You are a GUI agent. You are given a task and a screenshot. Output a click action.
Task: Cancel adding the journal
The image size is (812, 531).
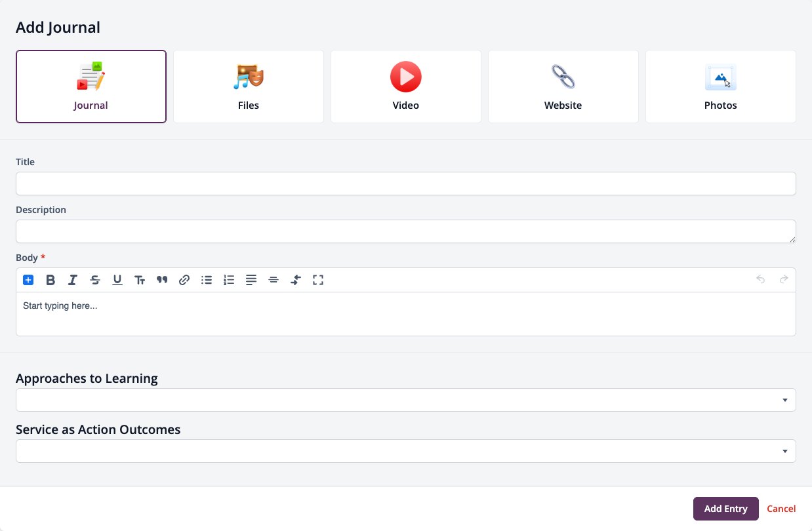tap(781, 509)
